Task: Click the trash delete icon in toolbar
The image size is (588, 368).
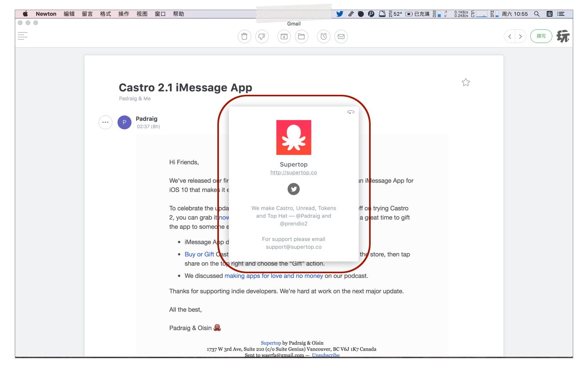Action: click(x=244, y=37)
